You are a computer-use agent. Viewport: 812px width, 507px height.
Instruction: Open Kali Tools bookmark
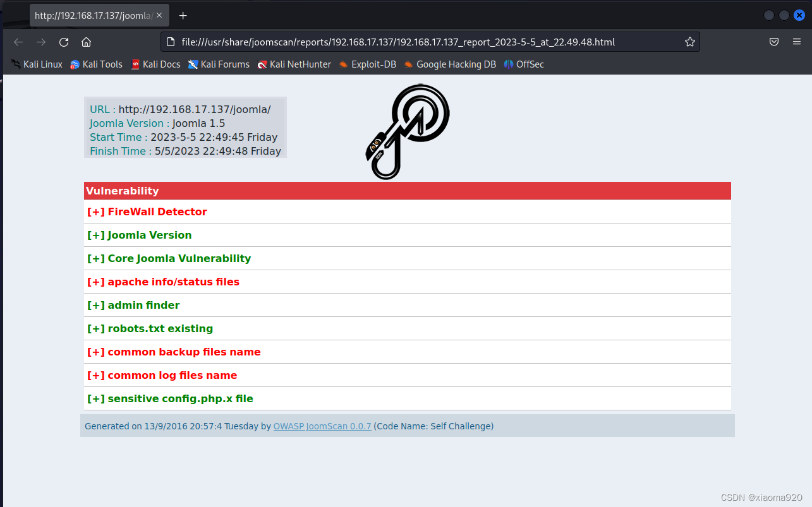pos(96,64)
